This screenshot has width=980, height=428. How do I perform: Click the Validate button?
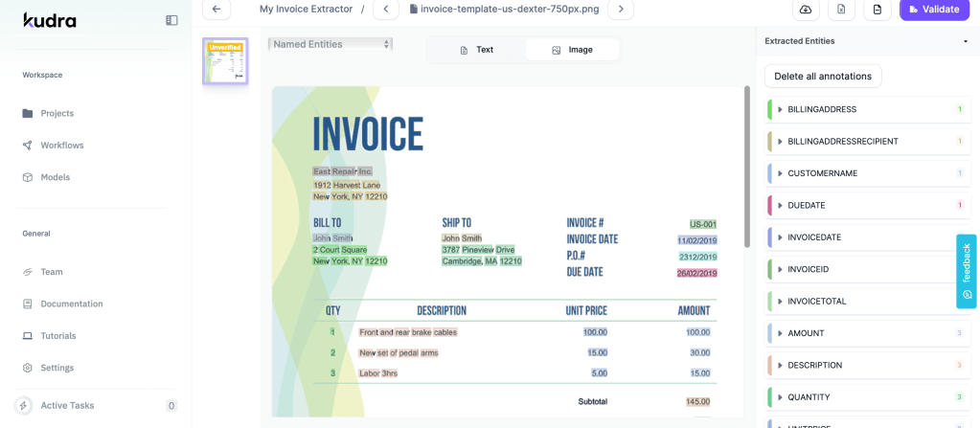pos(934,10)
